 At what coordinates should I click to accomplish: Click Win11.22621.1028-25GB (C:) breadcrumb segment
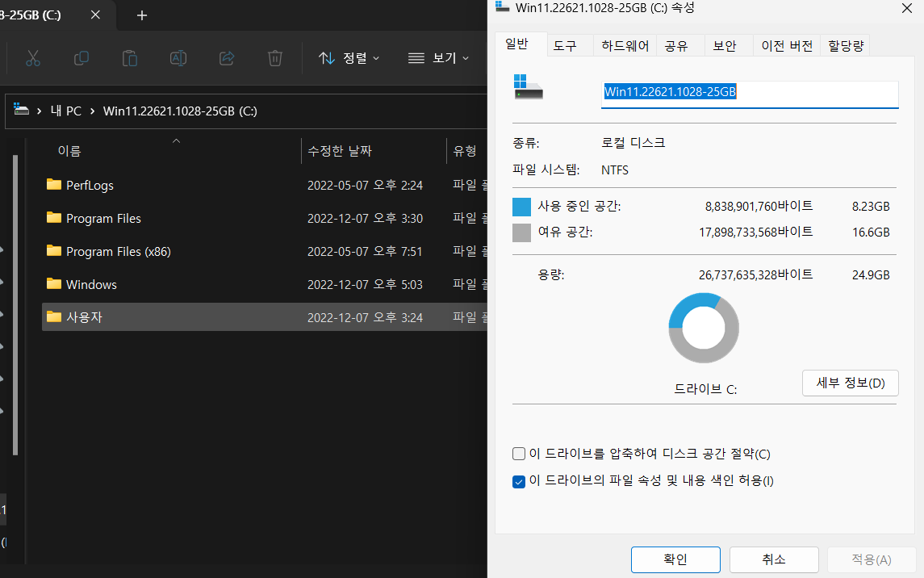click(x=180, y=111)
